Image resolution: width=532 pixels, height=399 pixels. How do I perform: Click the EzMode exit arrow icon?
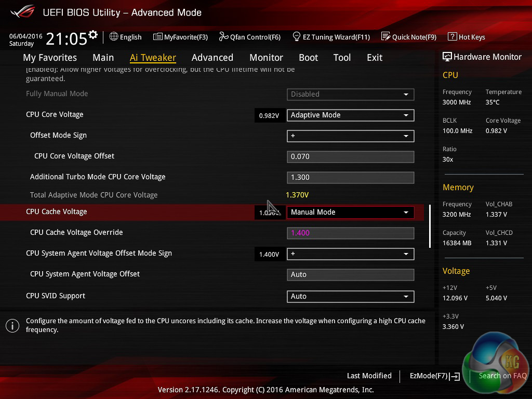click(455, 376)
